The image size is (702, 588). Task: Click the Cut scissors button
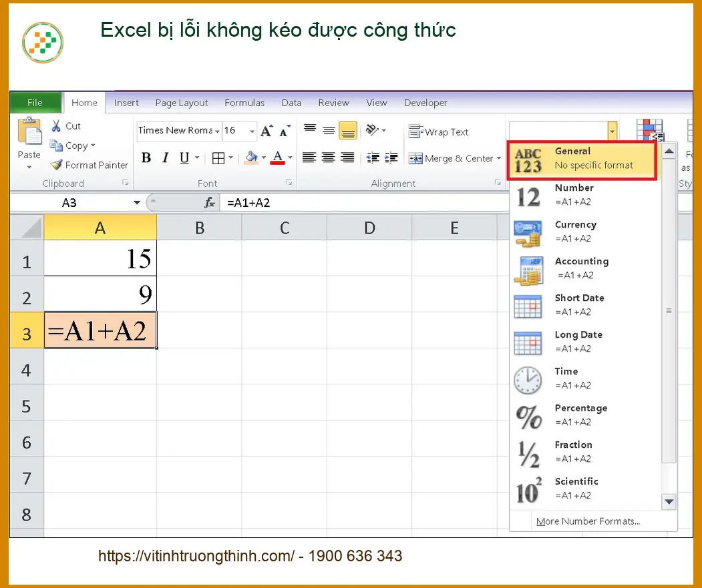[66, 126]
